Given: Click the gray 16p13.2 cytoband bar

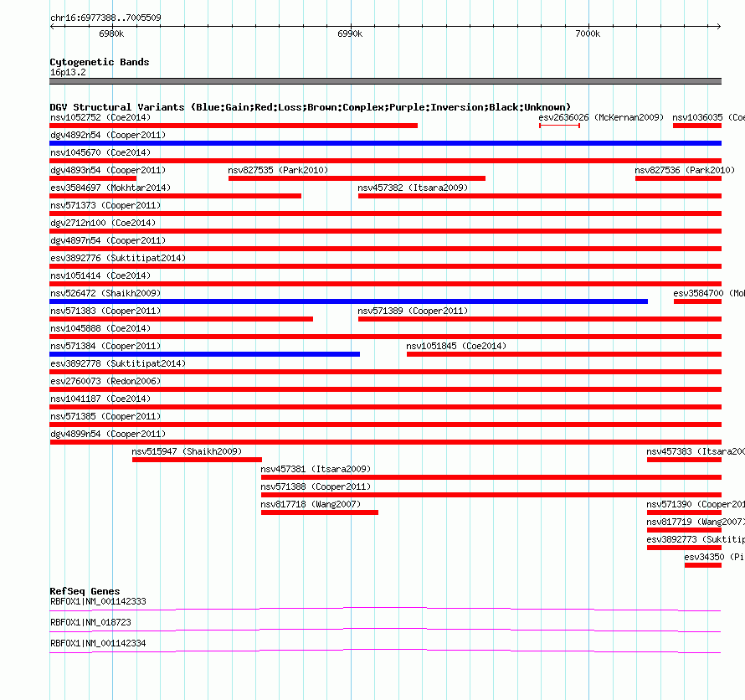Looking at the screenshot, I should click(x=385, y=81).
